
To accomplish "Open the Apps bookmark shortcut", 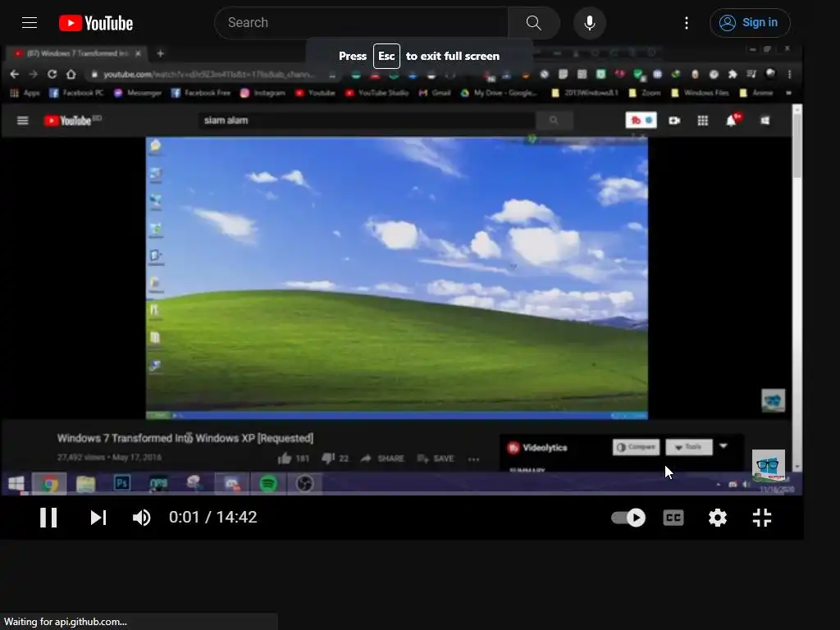I will tap(25, 93).
